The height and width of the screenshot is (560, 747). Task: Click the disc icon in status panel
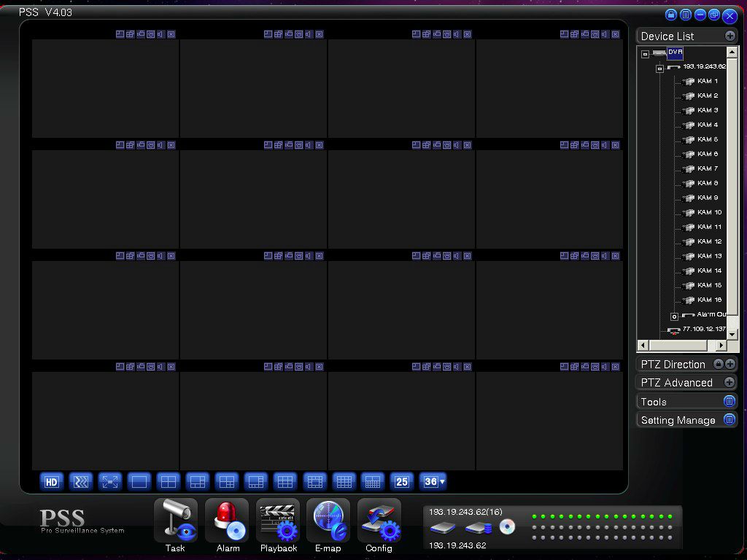tap(507, 527)
